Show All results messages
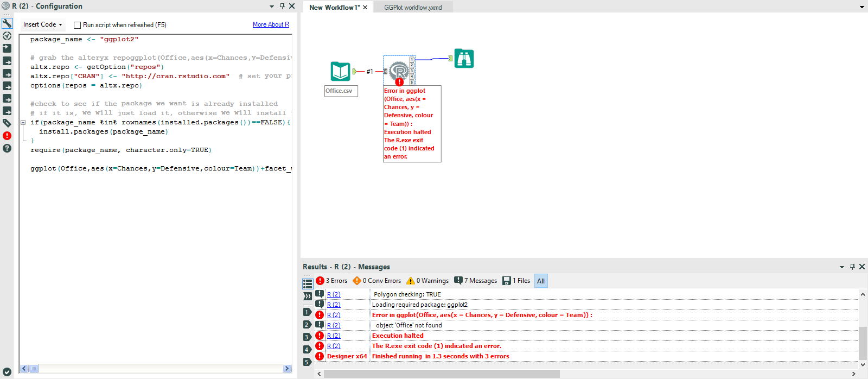Image resolution: width=868 pixels, height=379 pixels. click(541, 281)
